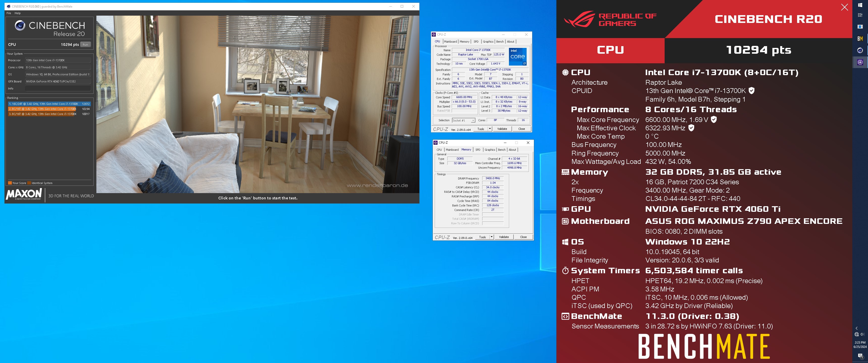Click the Cinebench rendered room image
The width and height of the screenshot is (868, 363).
pyautogui.click(x=258, y=104)
